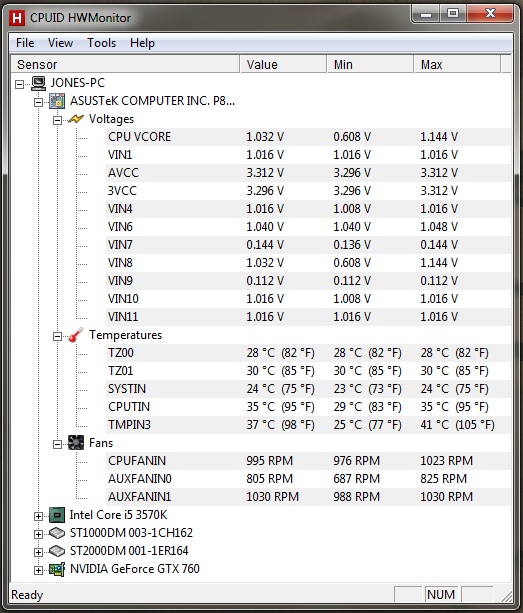This screenshot has width=523, height=613.
Task: Expand the ST1000DM 003-1CH162 node
Action: (x=38, y=534)
